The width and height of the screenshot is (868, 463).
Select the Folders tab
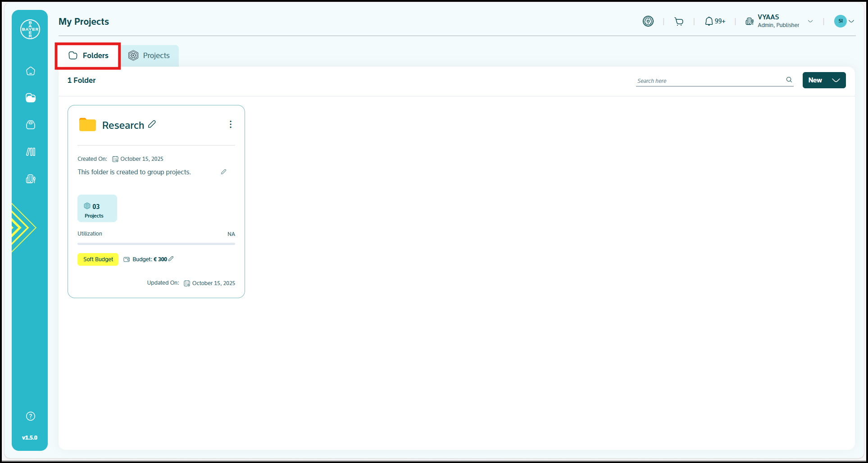(88, 56)
